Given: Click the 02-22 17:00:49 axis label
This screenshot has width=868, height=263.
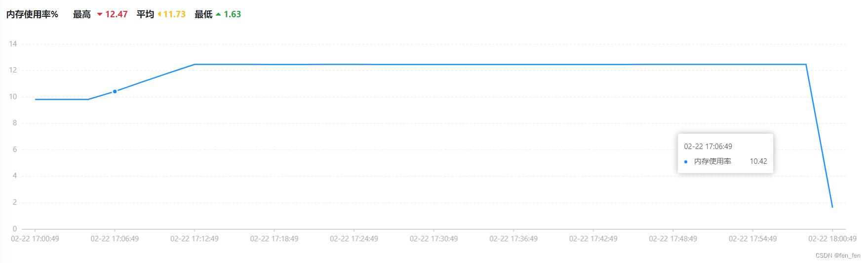Looking at the screenshot, I should pyautogui.click(x=35, y=239).
